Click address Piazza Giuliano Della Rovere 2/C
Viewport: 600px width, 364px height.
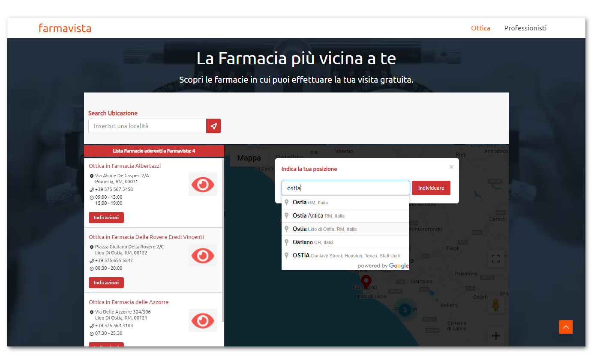point(129,247)
